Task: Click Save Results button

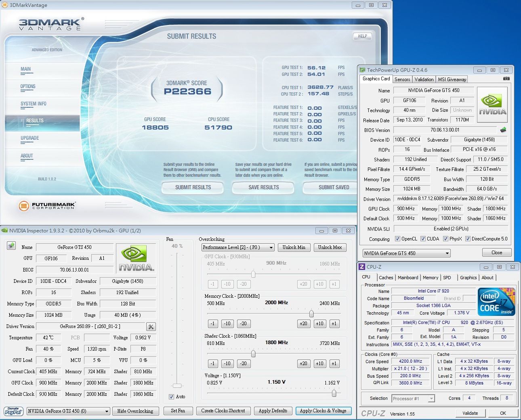Action: [264, 187]
